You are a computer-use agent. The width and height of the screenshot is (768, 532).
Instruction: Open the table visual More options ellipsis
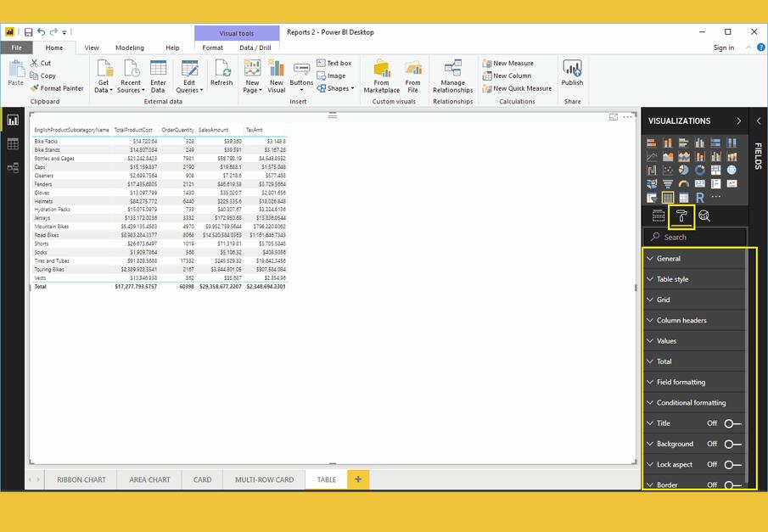[627, 117]
